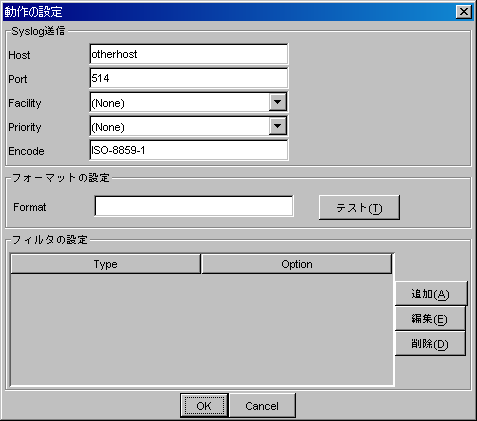Confirm settings with the OK button
This screenshot has height=421, width=477.
pos(204,406)
